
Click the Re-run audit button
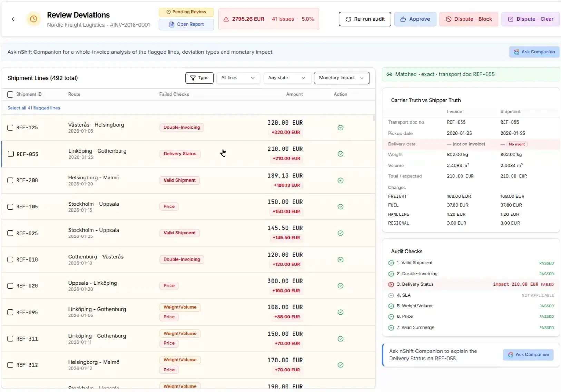pyautogui.click(x=365, y=19)
